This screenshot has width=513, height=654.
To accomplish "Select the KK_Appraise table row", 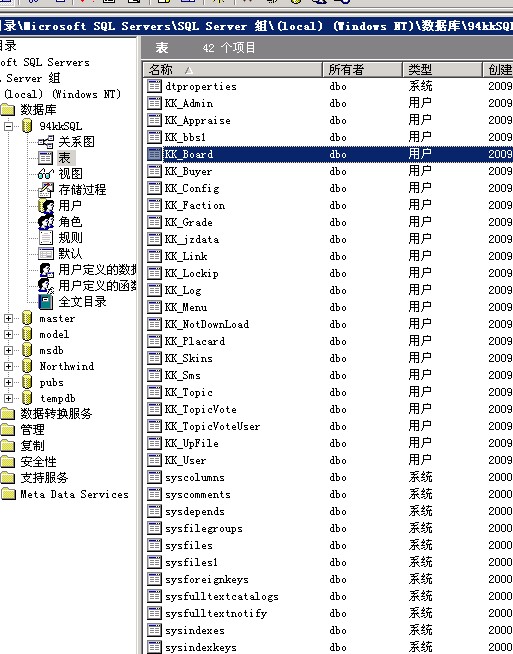I will pyautogui.click(x=328, y=121).
